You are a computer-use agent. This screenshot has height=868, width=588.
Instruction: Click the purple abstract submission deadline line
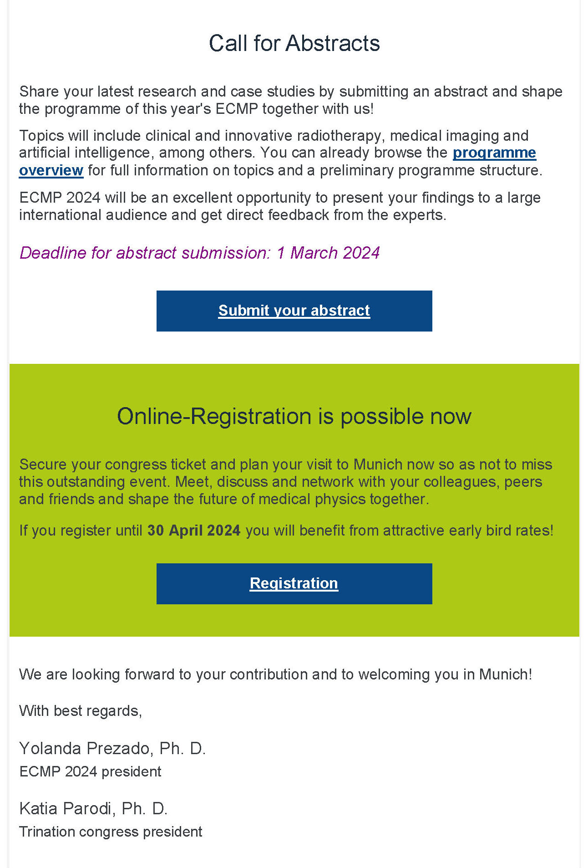click(199, 253)
